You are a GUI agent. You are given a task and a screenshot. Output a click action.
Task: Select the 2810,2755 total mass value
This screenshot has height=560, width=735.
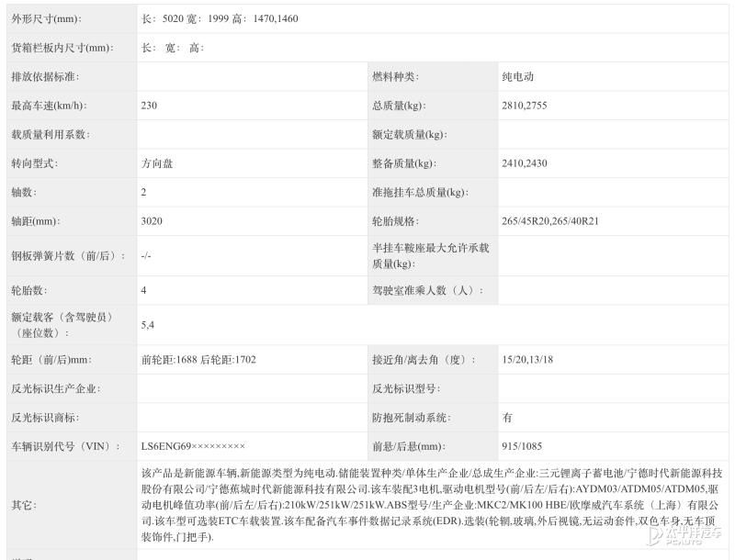[532, 106]
